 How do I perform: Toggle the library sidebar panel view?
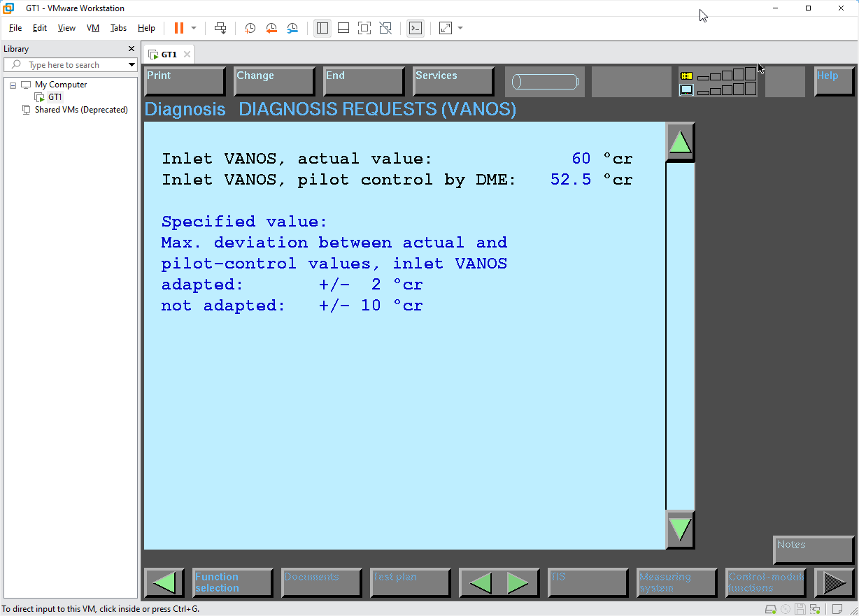click(x=322, y=28)
